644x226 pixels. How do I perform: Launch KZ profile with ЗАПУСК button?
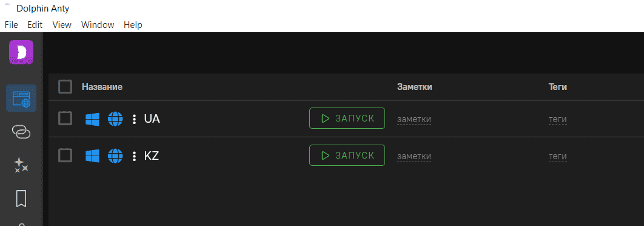(347, 155)
